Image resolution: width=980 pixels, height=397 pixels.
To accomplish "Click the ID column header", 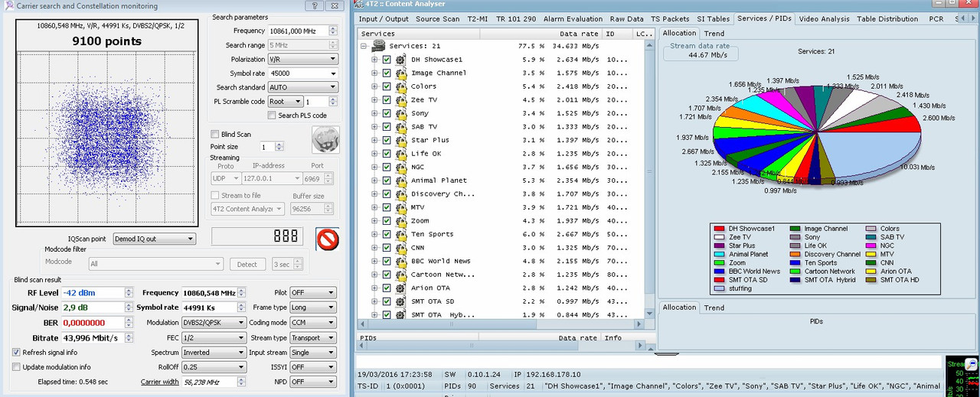I will pyautogui.click(x=617, y=34).
